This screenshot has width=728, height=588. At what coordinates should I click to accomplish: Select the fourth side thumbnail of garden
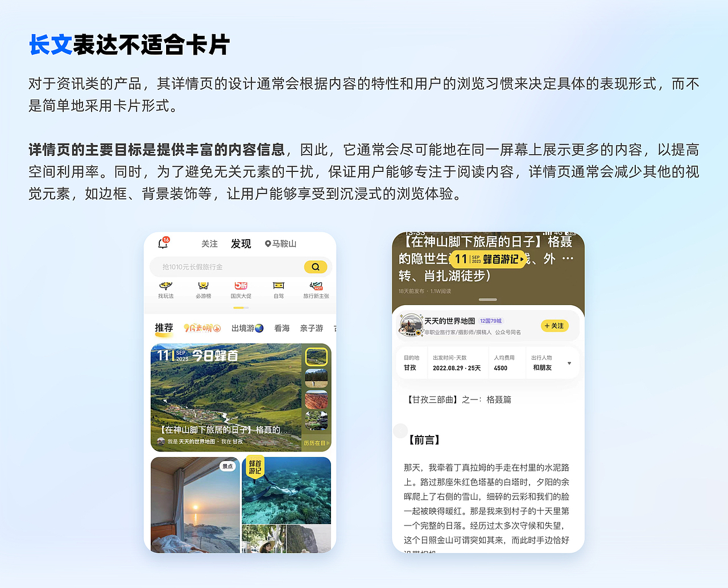click(x=316, y=421)
